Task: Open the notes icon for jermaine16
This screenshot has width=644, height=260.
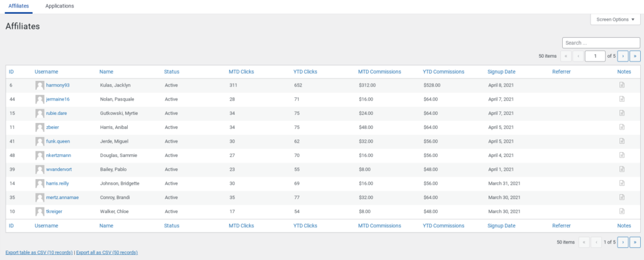Action: click(x=621, y=99)
